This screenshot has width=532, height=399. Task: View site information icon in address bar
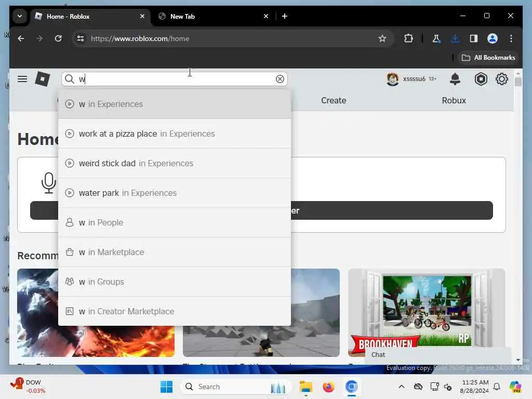[81, 38]
